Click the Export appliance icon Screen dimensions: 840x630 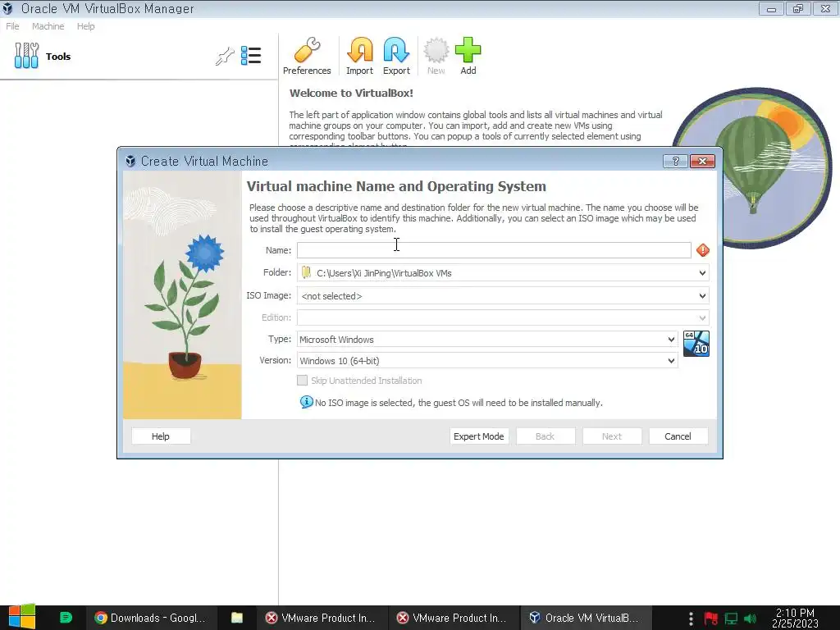(x=396, y=57)
